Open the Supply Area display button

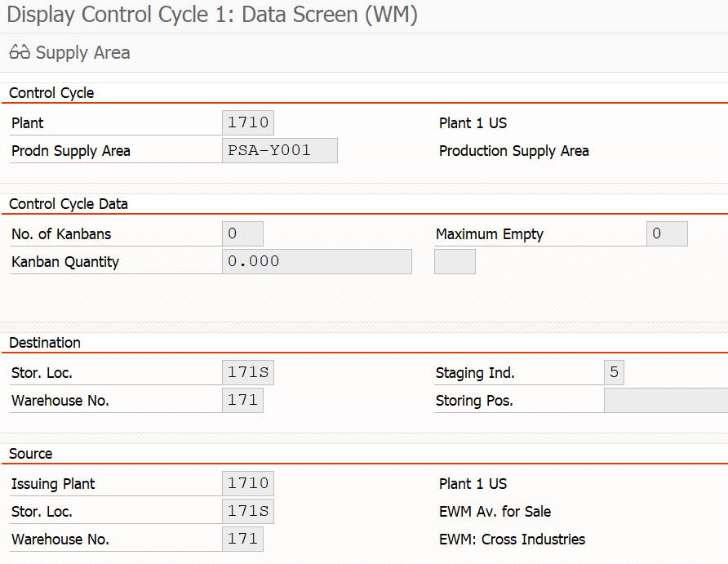(x=69, y=52)
